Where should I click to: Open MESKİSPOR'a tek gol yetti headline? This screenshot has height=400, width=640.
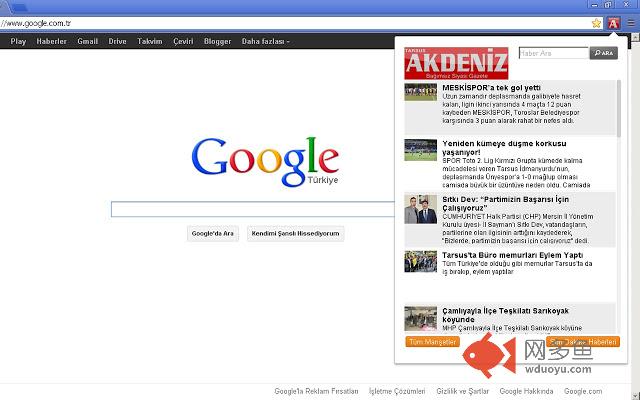pos(491,88)
